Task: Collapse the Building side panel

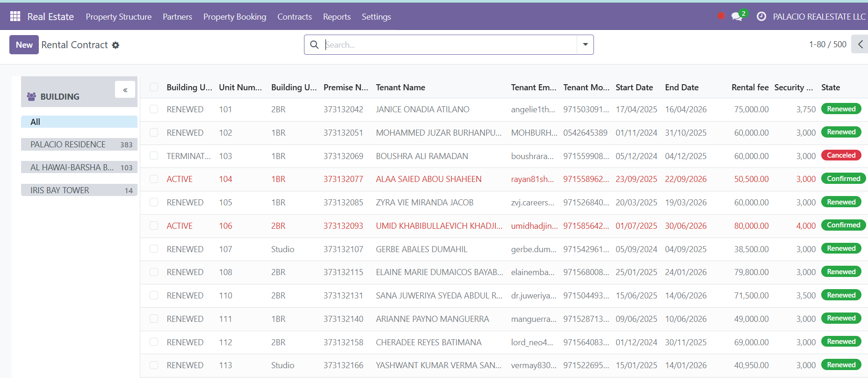Action: 125,90
